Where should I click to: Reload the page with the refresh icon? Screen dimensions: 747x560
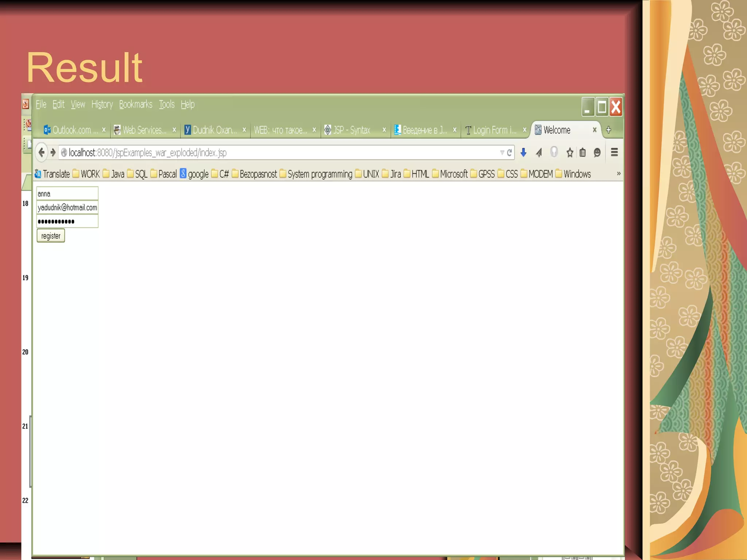(510, 152)
